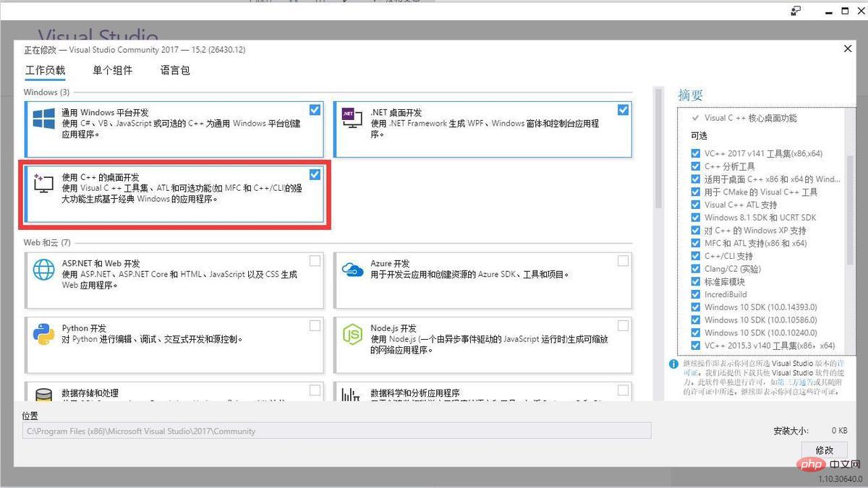The image size is (868, 488).
Task: Uncheck 用于 CMake 的 Visual C++ 工具
Action: click(x=696, y=192)
